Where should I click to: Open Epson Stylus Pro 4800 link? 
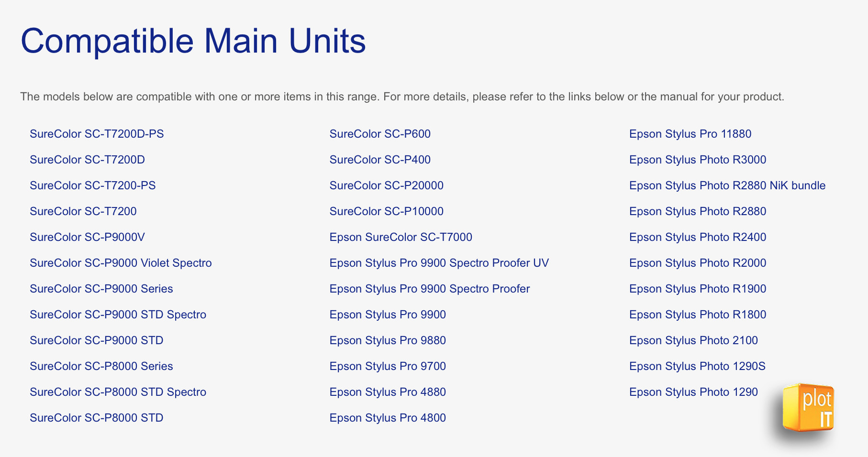point(388,418)
